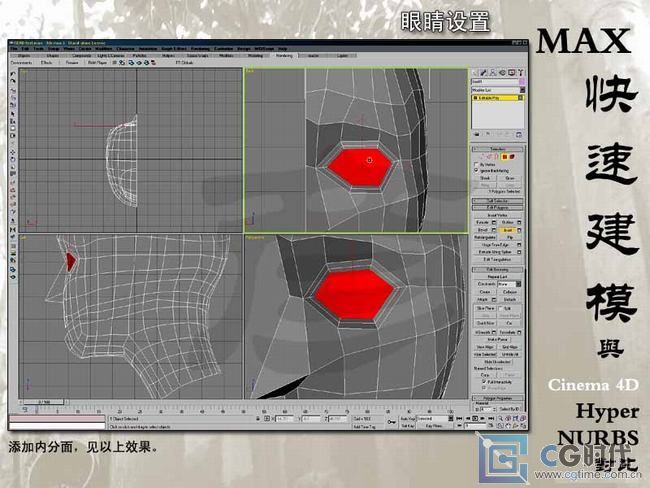
Task: Open Extrude settings box icon
Action: tap(494, 222)
